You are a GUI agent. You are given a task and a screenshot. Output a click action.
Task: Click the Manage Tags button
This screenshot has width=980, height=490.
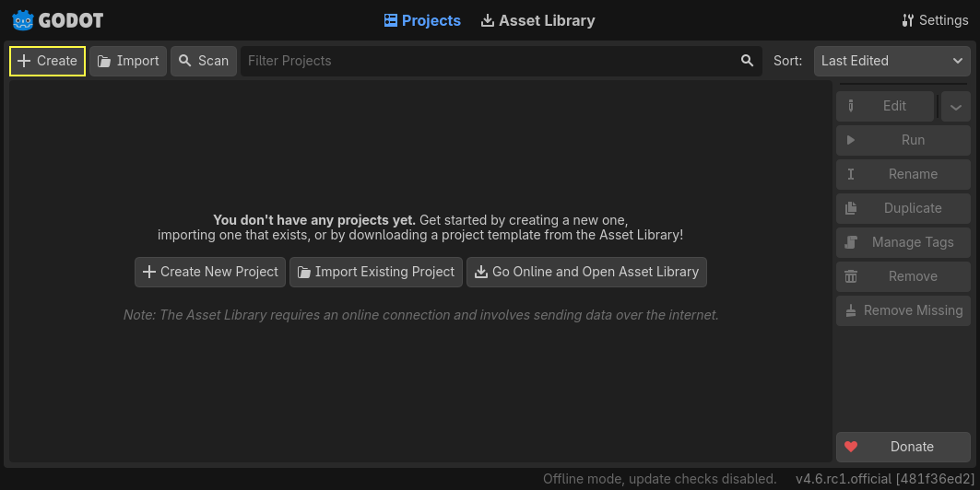903,242
